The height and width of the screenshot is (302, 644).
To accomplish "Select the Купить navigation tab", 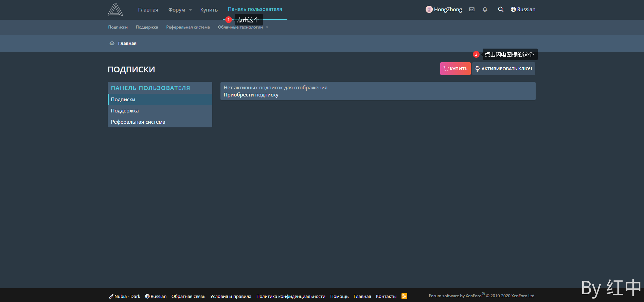I will click(209, 10).
